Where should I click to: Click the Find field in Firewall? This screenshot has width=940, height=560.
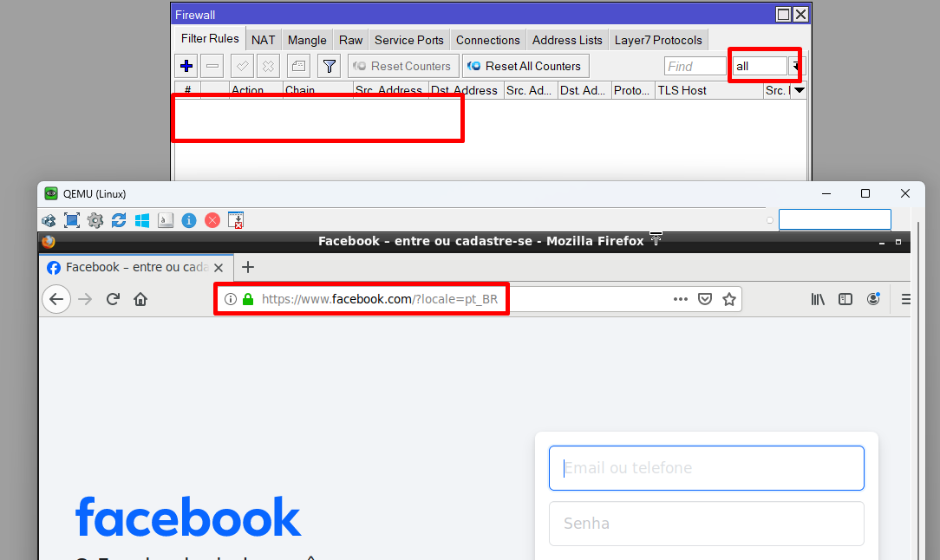[695, 66]
